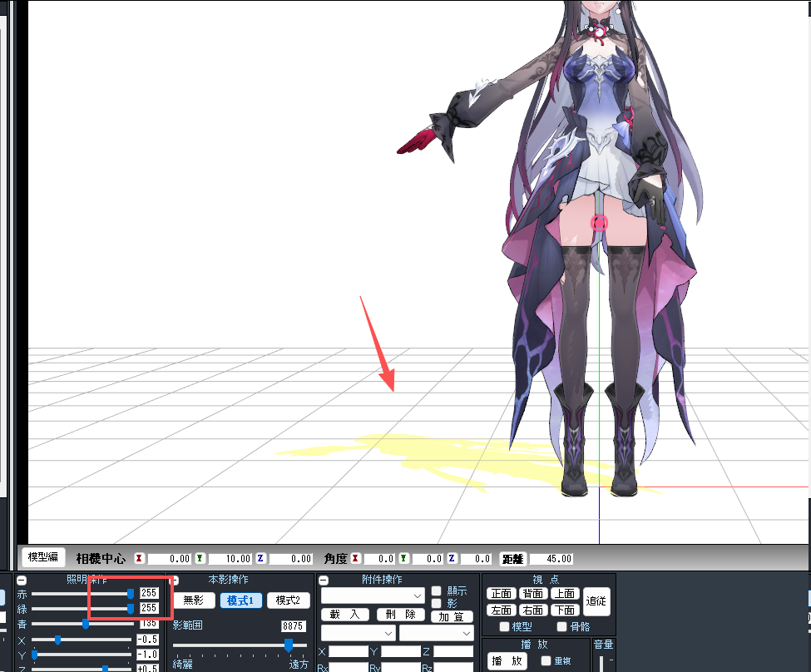This screenshot has width=811, height=672.
Task: Enable the 模型 checkbox under 視点
Action: pos(504,627)
